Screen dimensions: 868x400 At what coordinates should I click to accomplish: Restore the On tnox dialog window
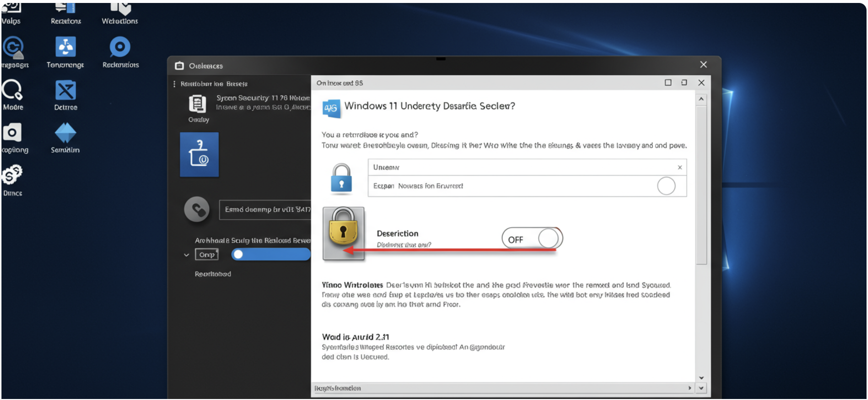[684, 83]
